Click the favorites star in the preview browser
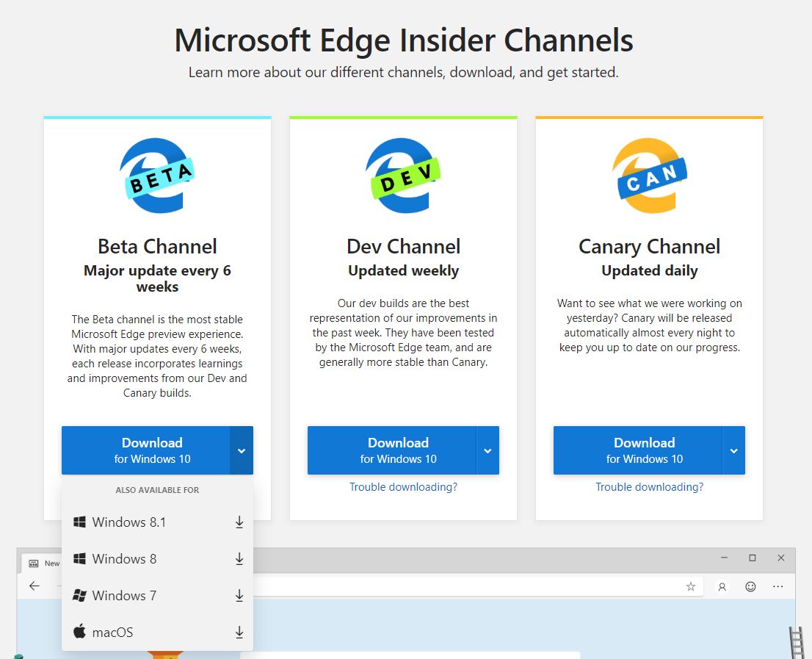The width and height of the screenshot is (812, 659). click(691, 586)
